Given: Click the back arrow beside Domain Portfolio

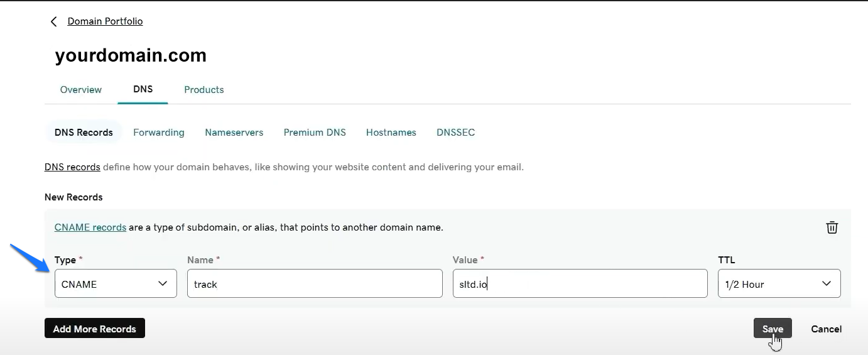Looking at the screenshot, I should 53,22.
